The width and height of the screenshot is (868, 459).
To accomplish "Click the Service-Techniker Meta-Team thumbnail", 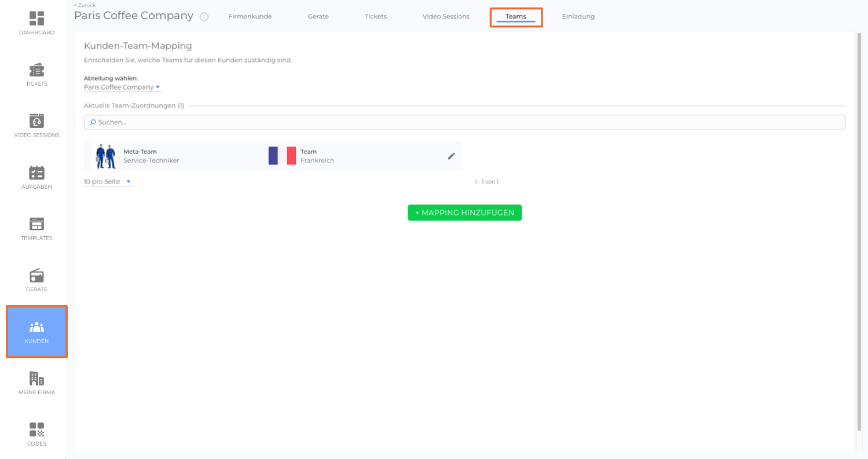I will click(105, 156).
